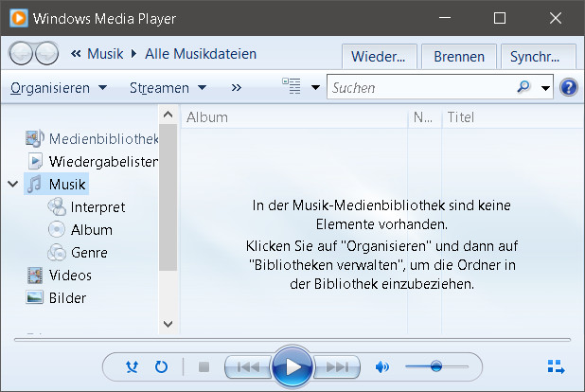
Task: Open help with the blue question mark
Action: (569, 87)
